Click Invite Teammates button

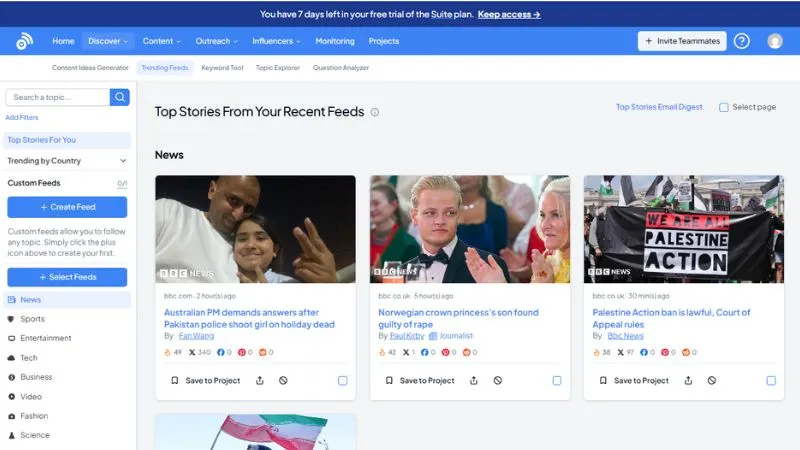682,41
